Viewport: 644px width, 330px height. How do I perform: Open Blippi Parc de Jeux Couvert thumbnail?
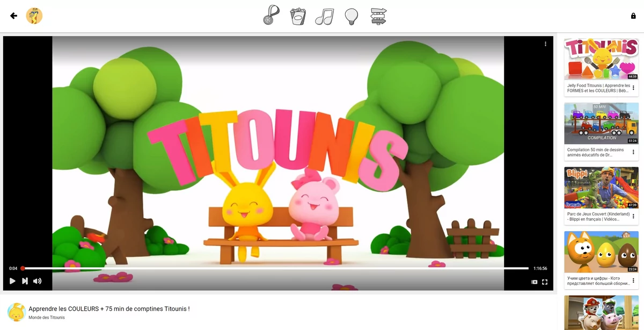click(x=601, y=188)
